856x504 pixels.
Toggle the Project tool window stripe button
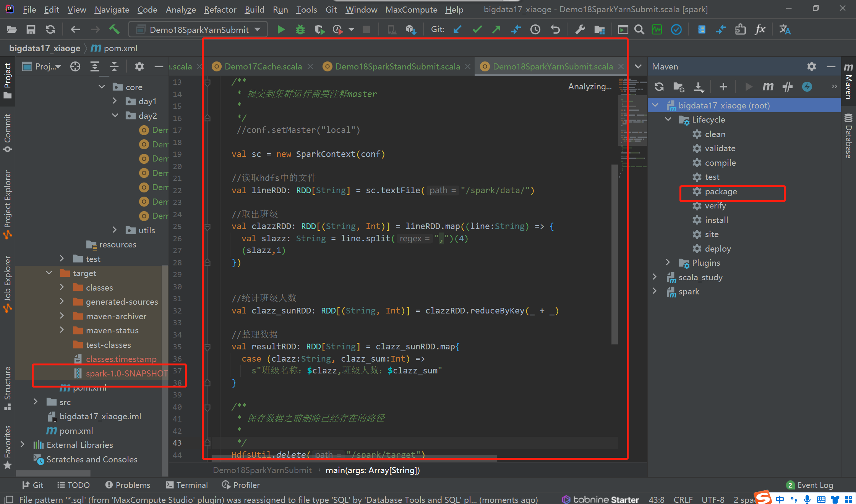[x=7, y=80]
